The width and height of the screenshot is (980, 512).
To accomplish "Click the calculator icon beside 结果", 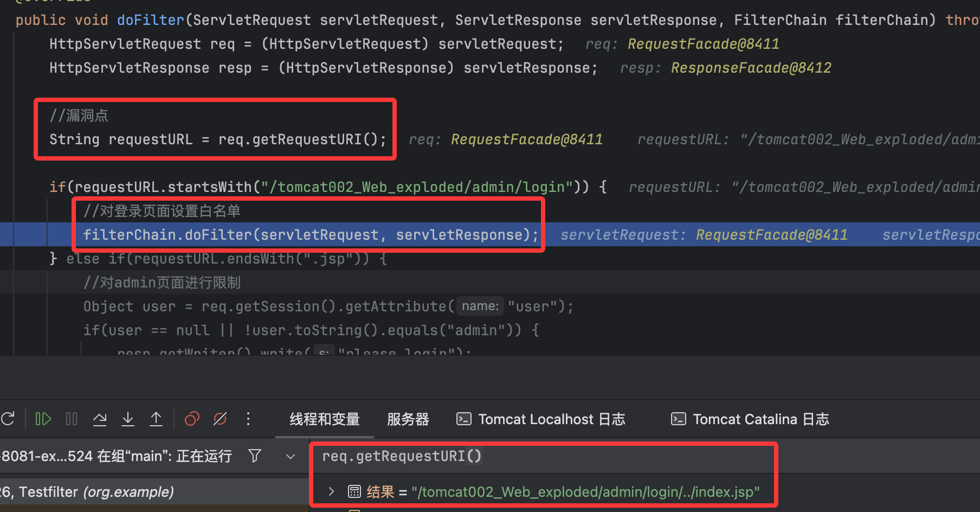I will (354, 492).
